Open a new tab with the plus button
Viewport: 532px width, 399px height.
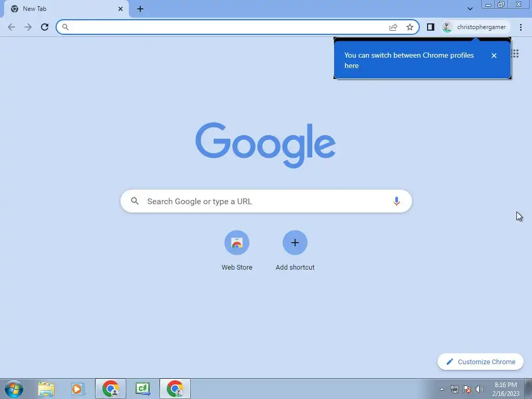[x=140, y=9]
